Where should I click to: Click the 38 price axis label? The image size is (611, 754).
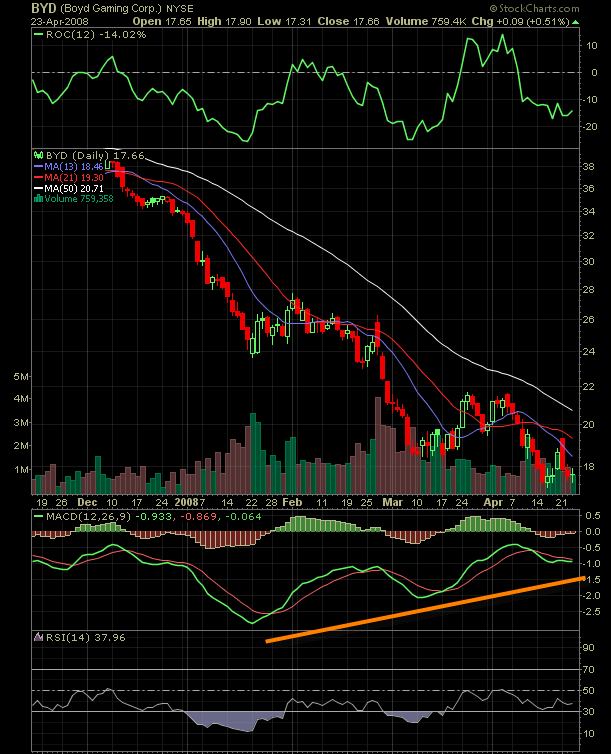click(x=589, y=167)
